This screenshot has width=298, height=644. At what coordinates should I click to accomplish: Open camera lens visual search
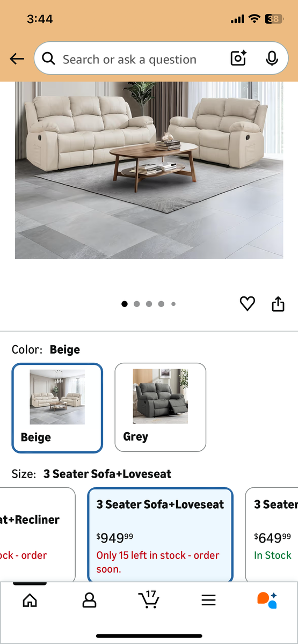(238, 58)
